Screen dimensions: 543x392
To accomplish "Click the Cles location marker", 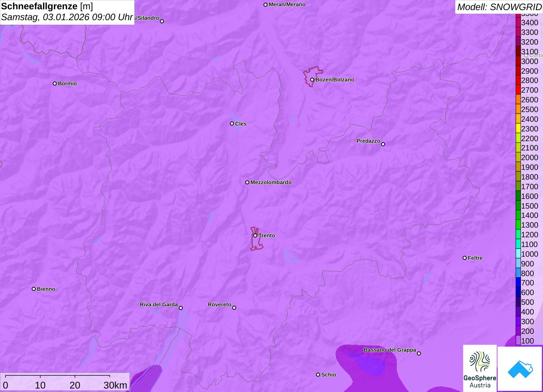I will pyautogui.click(x=232, y=124).
